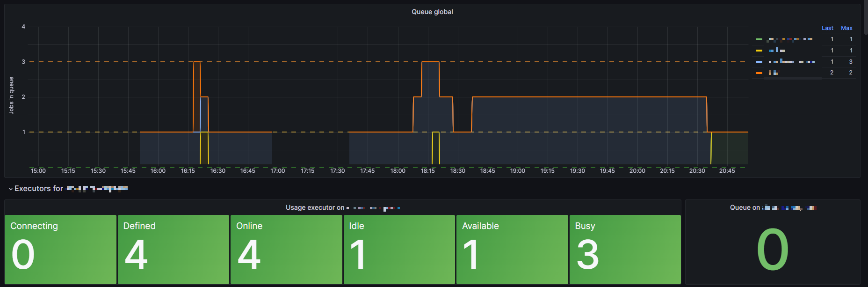Open the Queue on panel title menu
Image resolution: width=868 pixels, height=287 pixels.
773,207
